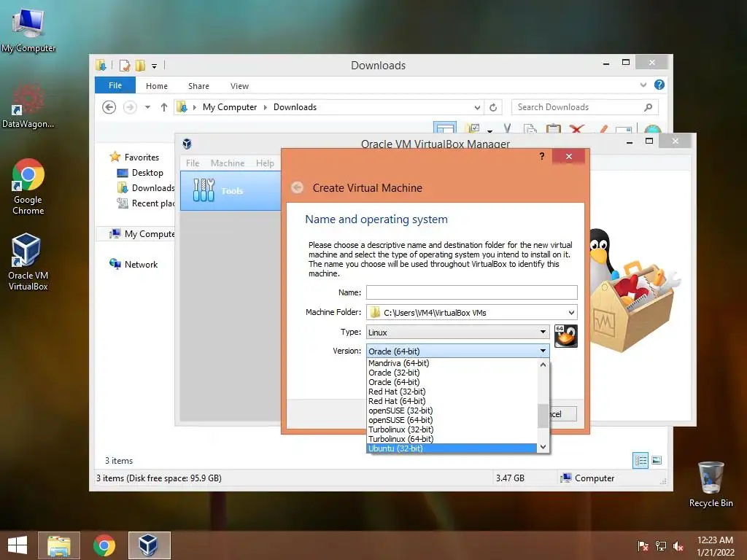Open DataWagon desktop shortcut
Image resolution: width=747 pixels, height=560 pixels.
tap(28, 106)
